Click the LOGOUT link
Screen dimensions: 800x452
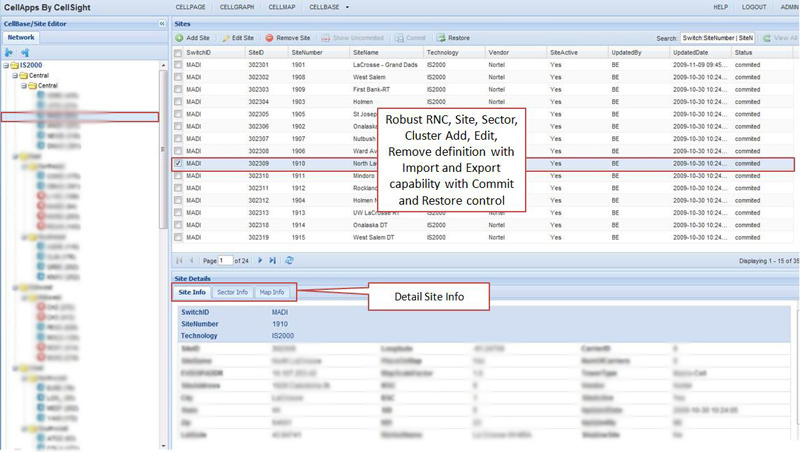click(x=754, y=6)
